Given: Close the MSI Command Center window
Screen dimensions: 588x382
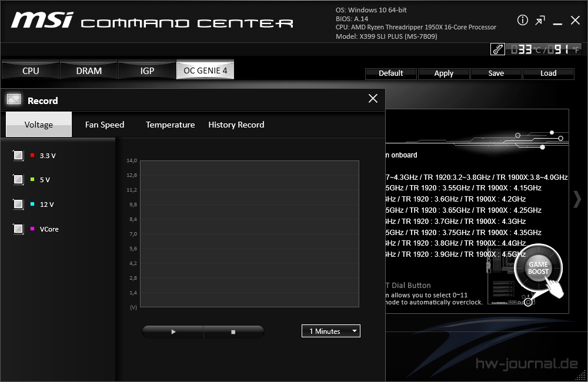Looking at the screenshot, I should pyautogui.click(x=575, y=20).
